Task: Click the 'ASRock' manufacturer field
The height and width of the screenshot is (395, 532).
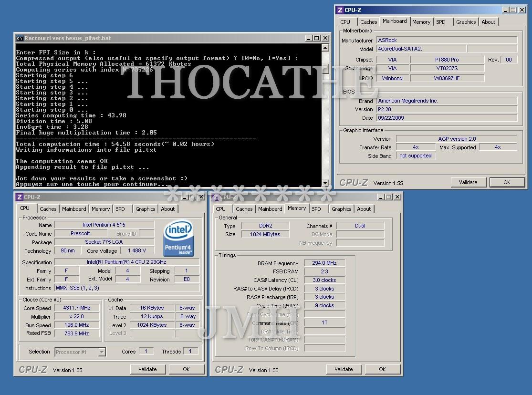Action: pyautogui.click(x=447, y=40)
